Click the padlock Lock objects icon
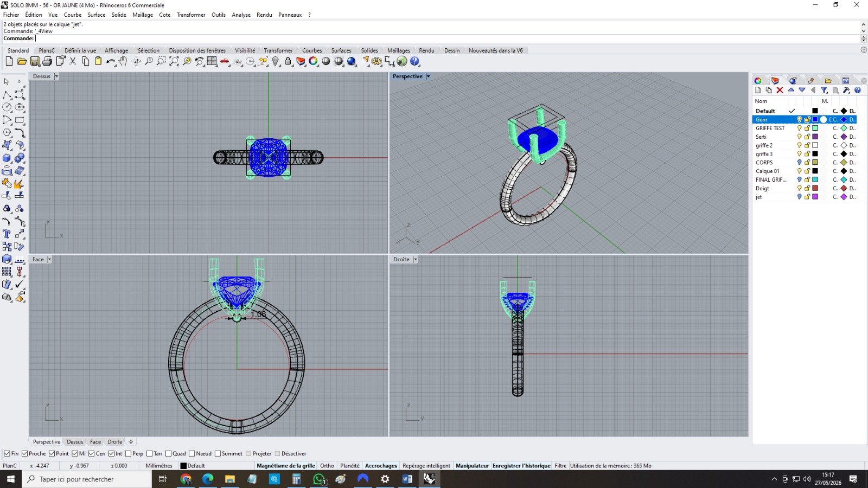 pos(288,61)
